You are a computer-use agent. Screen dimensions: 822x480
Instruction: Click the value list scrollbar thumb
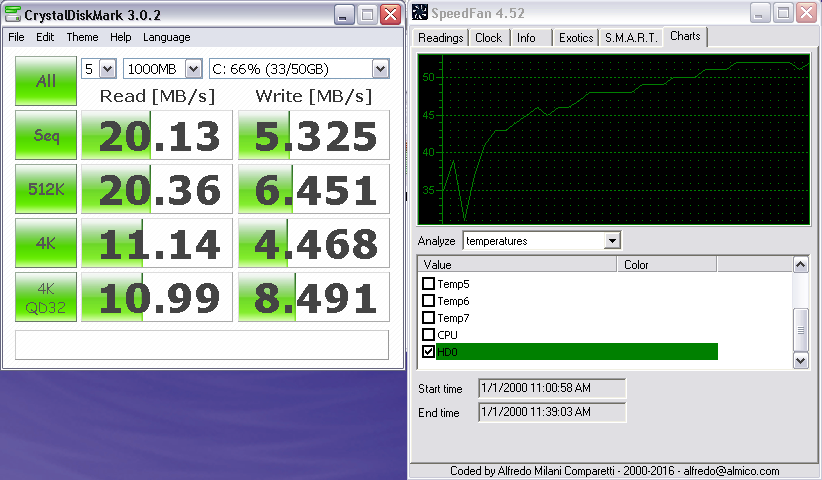(x=800, y=330)
